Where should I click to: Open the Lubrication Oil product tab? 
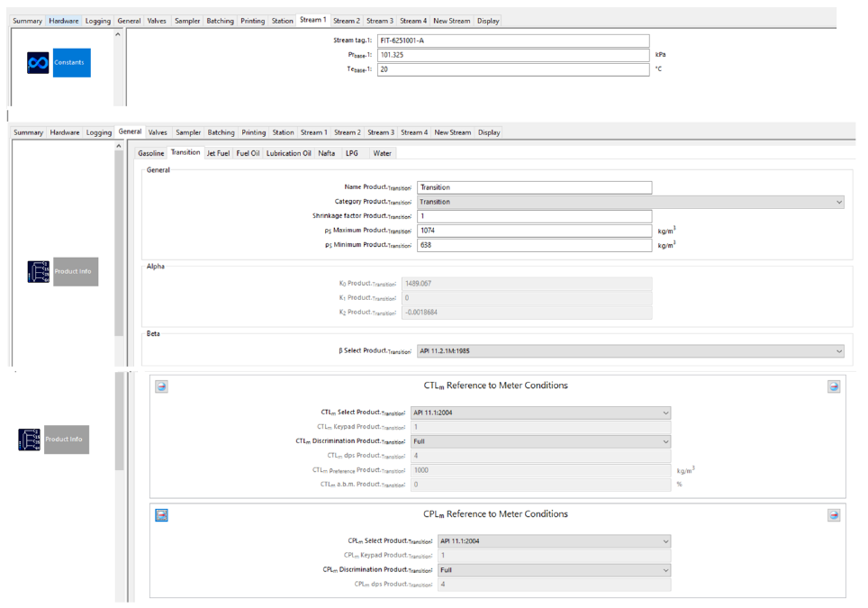coord(288,153)
